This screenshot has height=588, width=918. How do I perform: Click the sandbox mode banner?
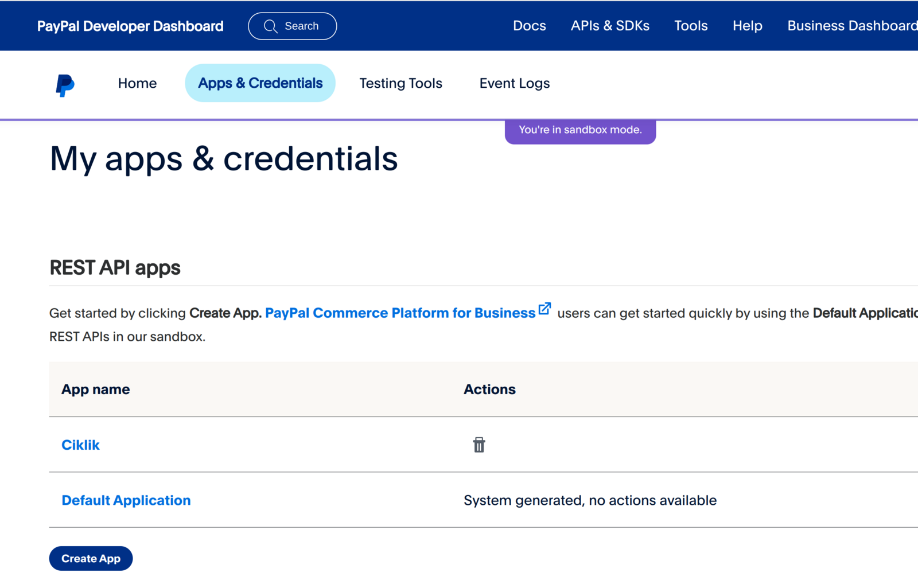580,131
